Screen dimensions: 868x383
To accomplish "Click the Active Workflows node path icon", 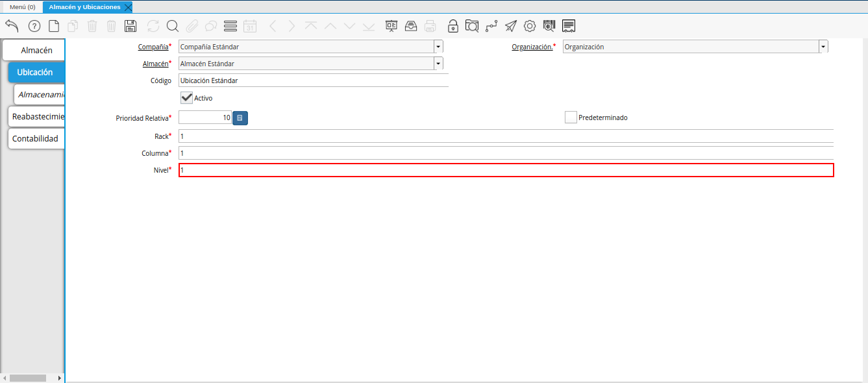I will tap(491, 26).
